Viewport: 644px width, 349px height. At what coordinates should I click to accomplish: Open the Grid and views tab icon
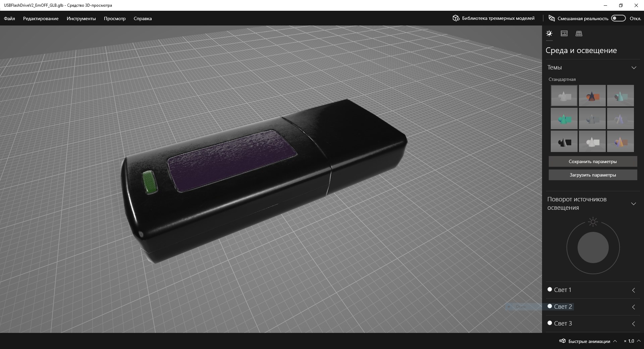579,33
